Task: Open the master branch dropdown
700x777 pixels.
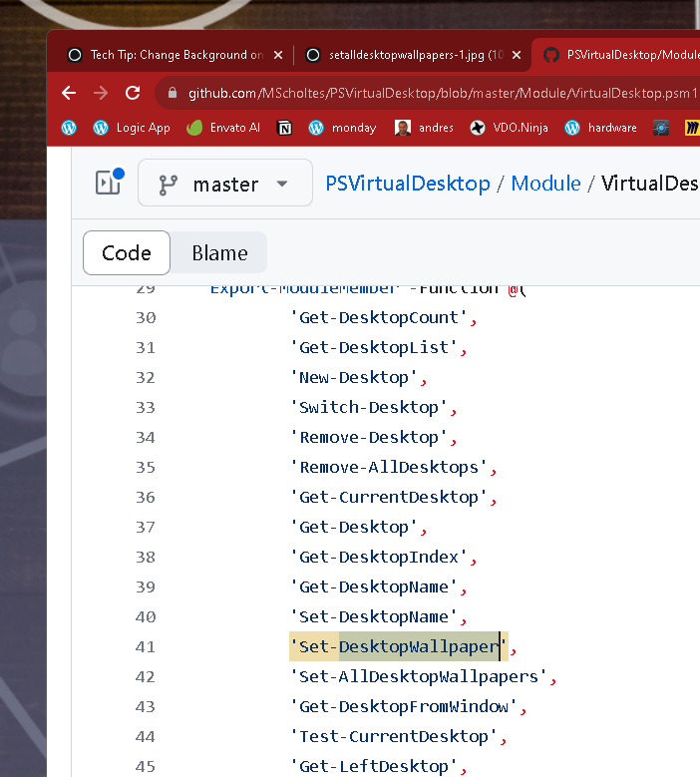Action: coord(225,183)
